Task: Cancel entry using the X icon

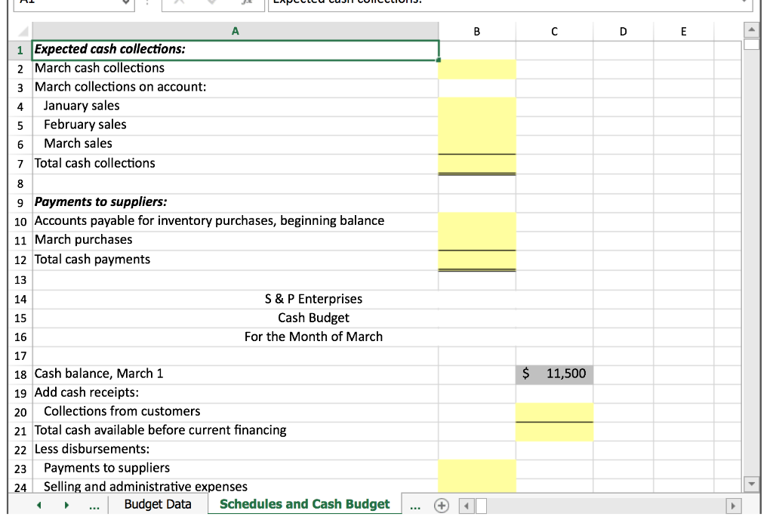Action: [178, 3]
